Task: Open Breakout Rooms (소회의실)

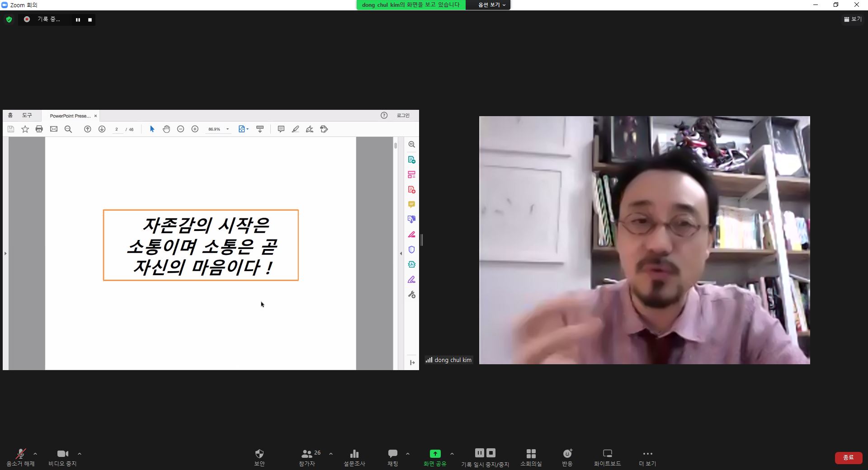Action: click(531, 457)
